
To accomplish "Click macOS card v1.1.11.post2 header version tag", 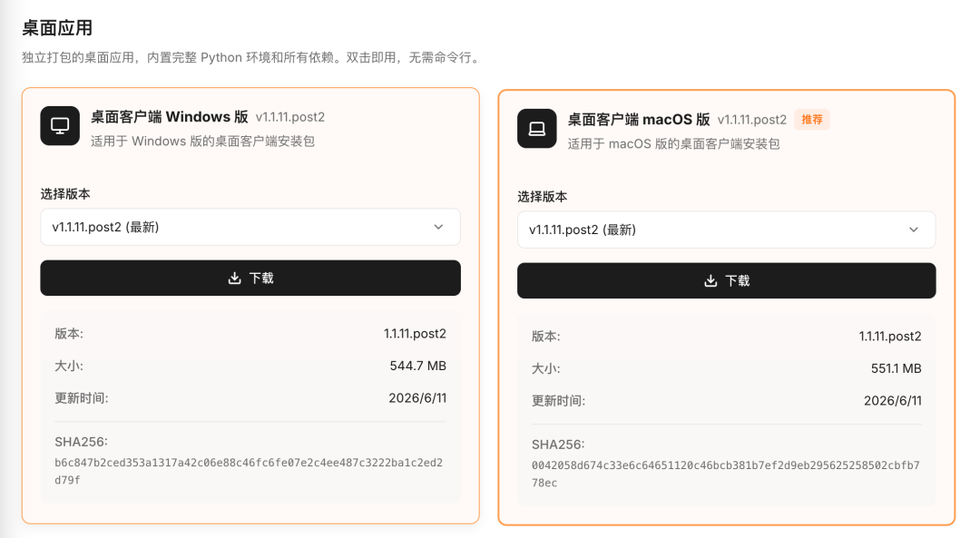I will [x=752, y=120].
